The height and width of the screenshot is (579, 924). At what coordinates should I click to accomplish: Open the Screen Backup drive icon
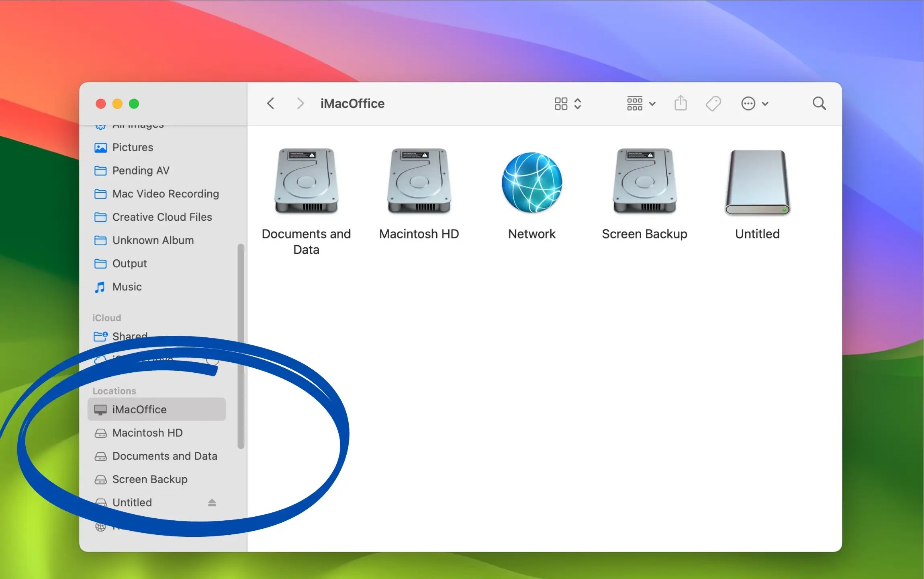tap(644, 182)
